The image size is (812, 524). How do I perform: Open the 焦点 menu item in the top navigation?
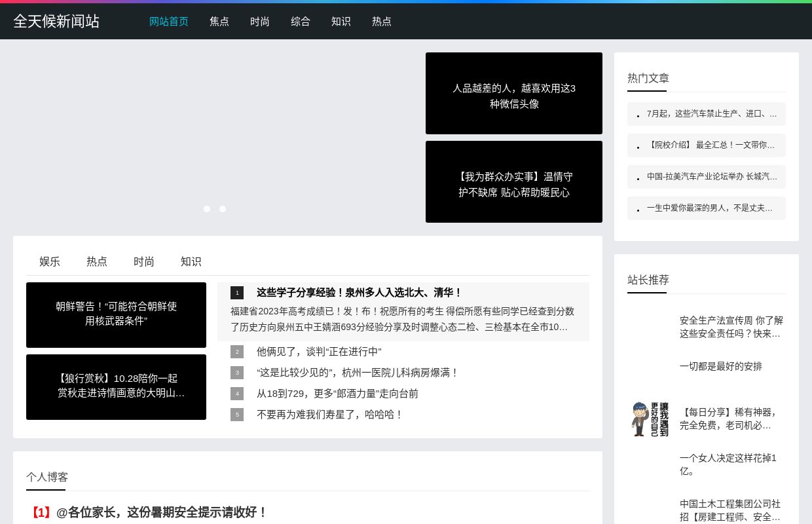click(219, 21)
